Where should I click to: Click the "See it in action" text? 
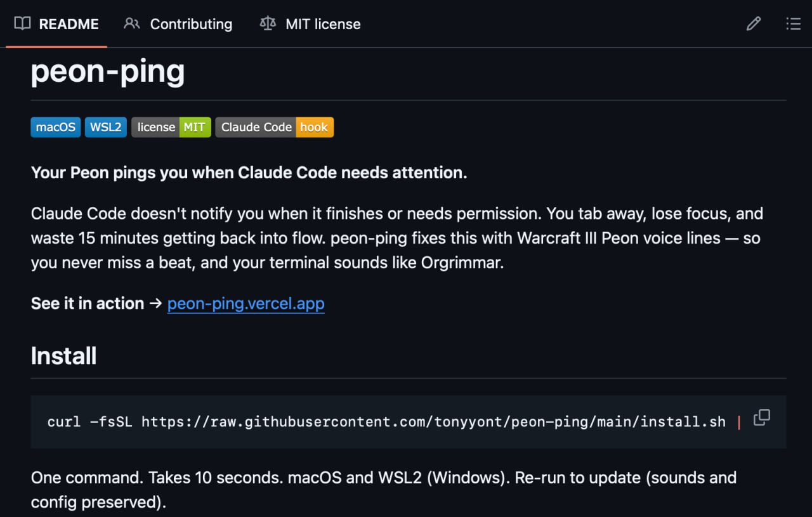(x=88, y=304)
